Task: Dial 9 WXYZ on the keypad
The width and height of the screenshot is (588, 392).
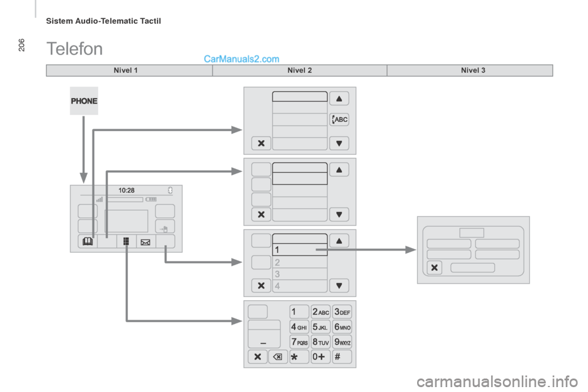Action: (342, 342)
